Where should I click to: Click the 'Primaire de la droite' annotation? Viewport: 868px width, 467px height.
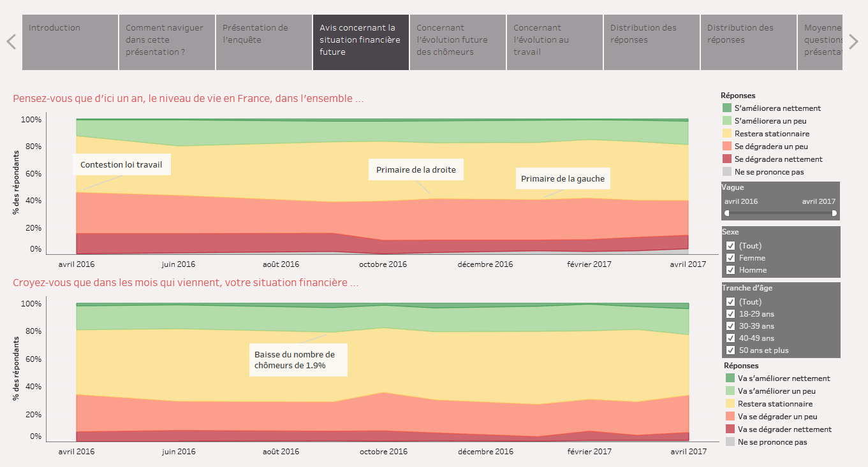416,169
